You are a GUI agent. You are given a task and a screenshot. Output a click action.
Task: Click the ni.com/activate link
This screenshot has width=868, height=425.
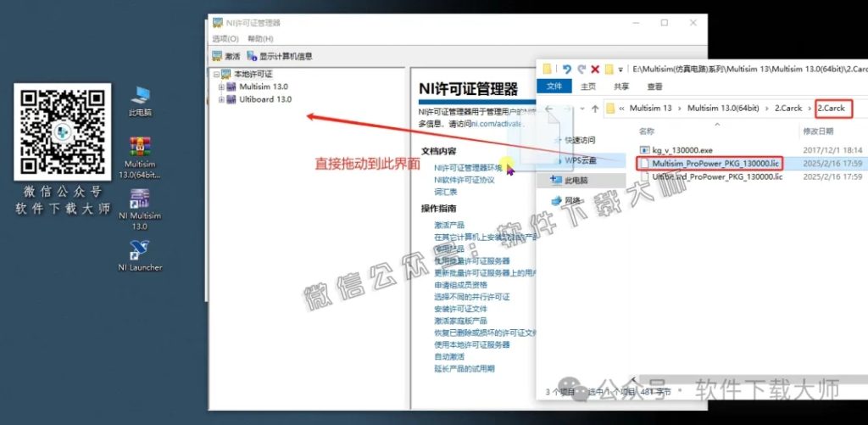(x=497, y=124)
